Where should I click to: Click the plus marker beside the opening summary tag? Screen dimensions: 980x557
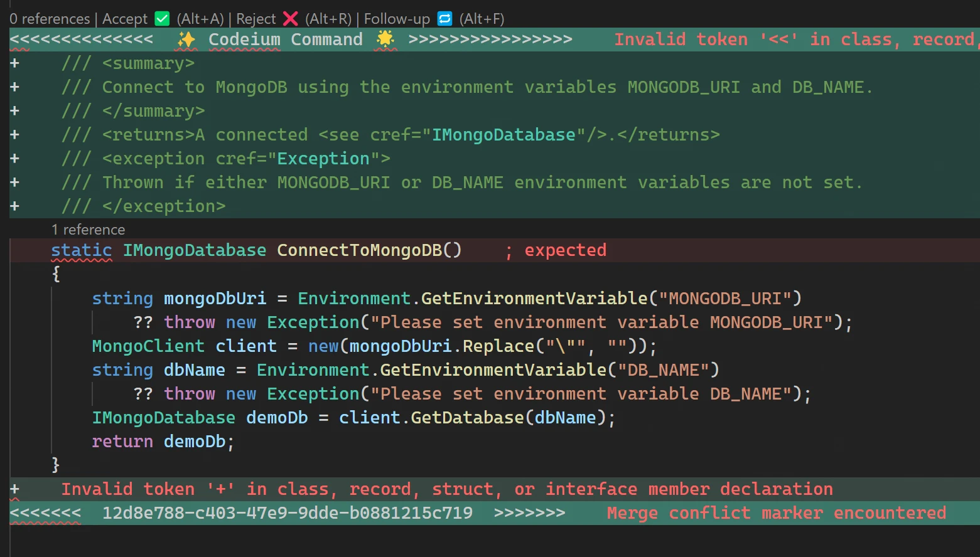14,63
